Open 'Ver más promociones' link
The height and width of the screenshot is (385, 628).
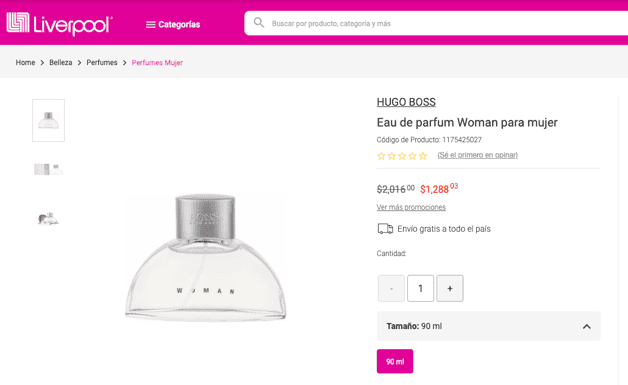(411, 207)
